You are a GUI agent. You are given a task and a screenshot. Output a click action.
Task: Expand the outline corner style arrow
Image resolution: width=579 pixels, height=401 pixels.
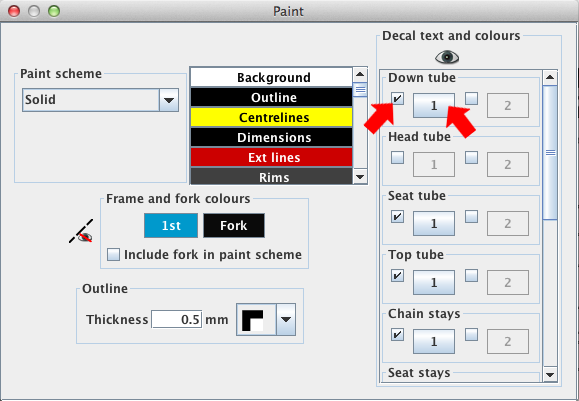tap(286, 320)
